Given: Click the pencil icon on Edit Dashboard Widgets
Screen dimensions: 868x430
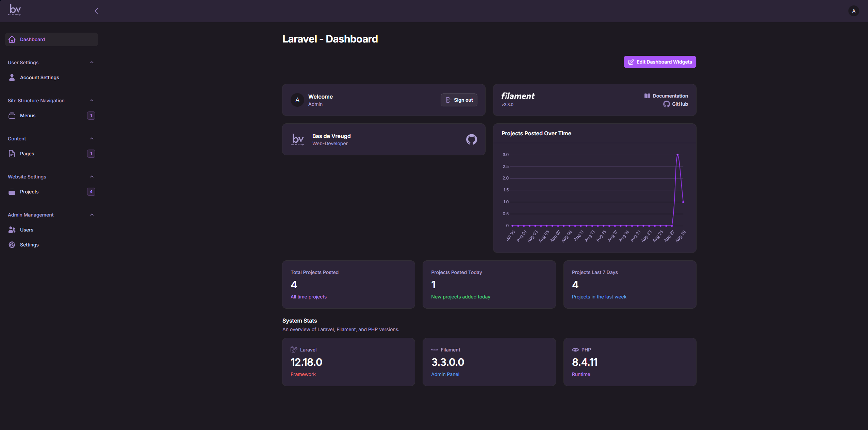Looking at the screenshot, I should (631, 62).
